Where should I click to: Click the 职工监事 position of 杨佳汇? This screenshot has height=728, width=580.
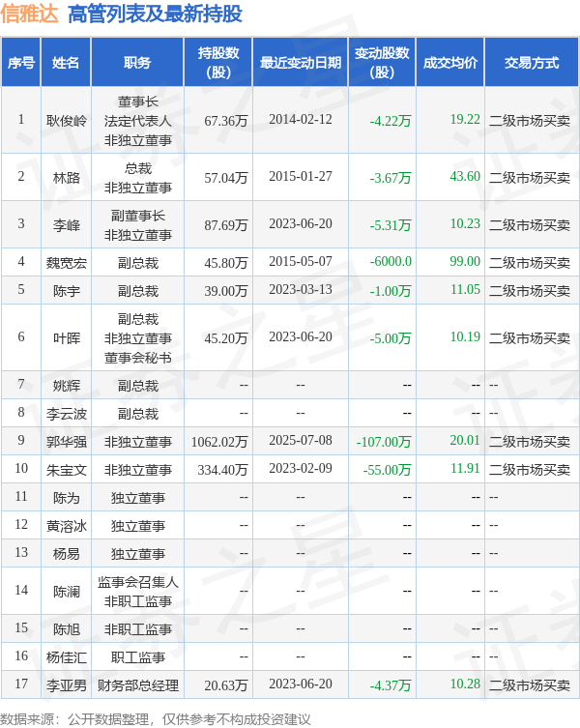point(138,657)
